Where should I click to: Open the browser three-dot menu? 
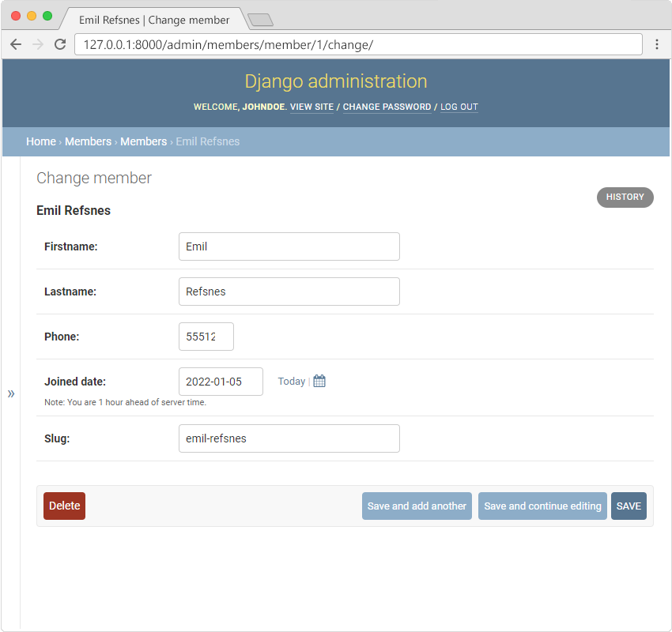656,44
